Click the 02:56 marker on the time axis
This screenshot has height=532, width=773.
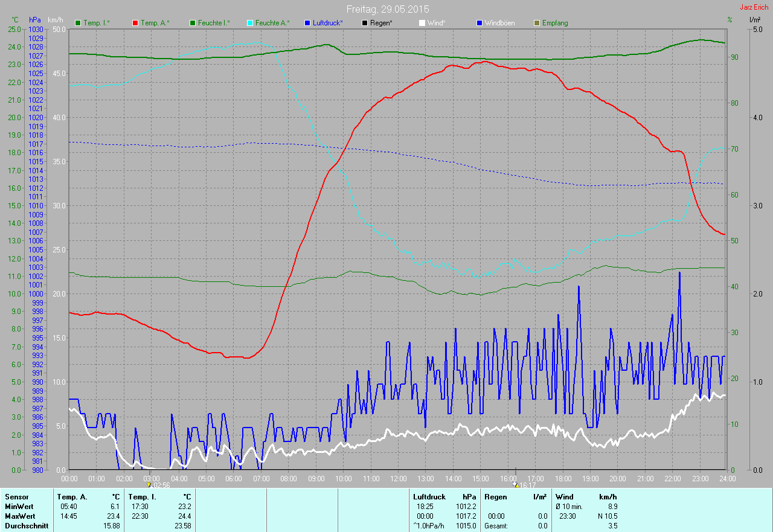(159, 485)
